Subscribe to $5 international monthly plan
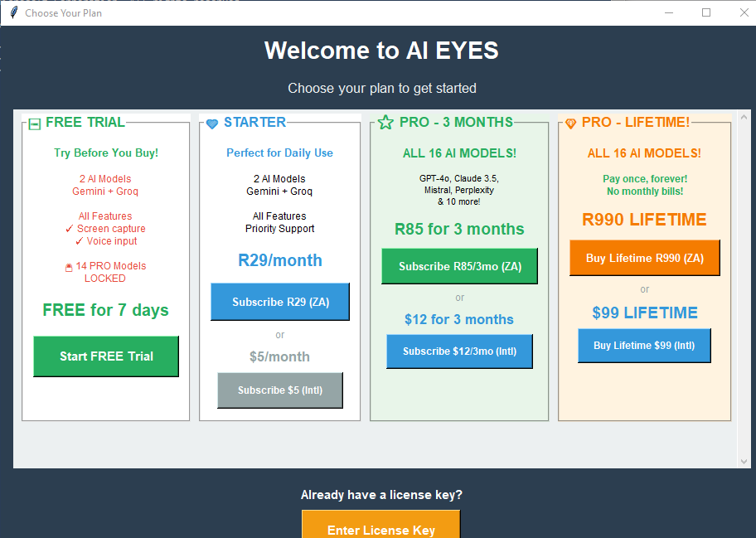This screenshot has width=756, height=538. click(x=279, y=390)
